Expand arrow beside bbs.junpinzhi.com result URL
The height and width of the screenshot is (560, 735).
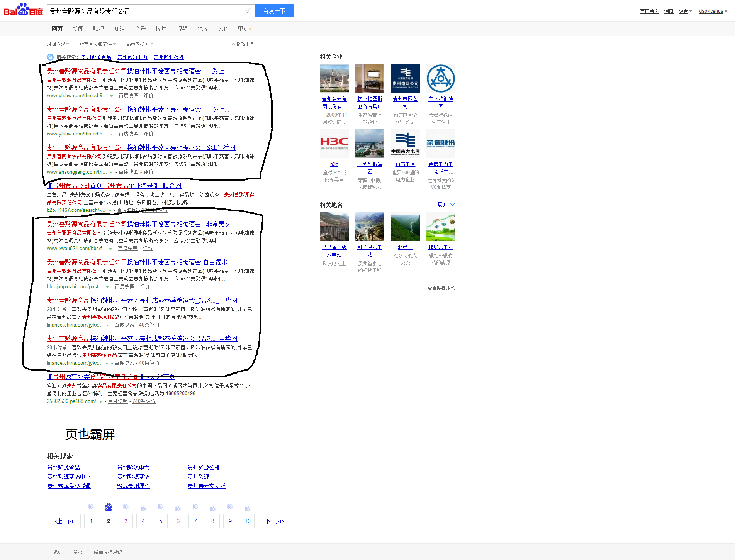[x=107, y=287]
